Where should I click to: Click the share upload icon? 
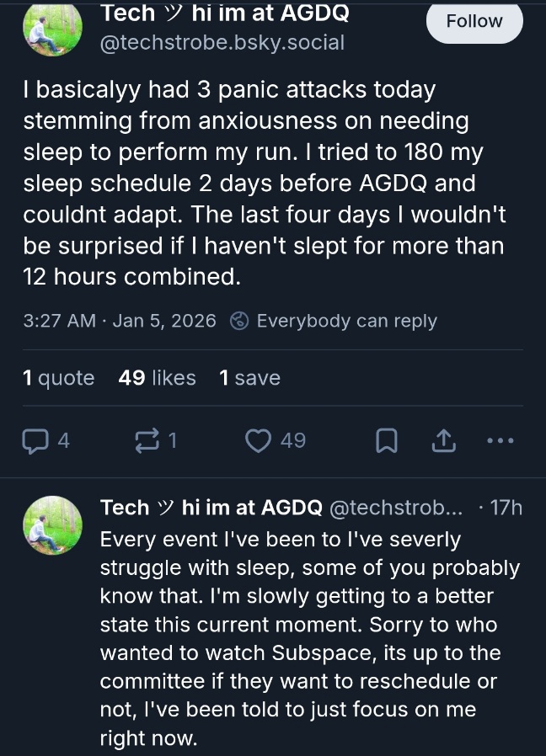(444, 440)
